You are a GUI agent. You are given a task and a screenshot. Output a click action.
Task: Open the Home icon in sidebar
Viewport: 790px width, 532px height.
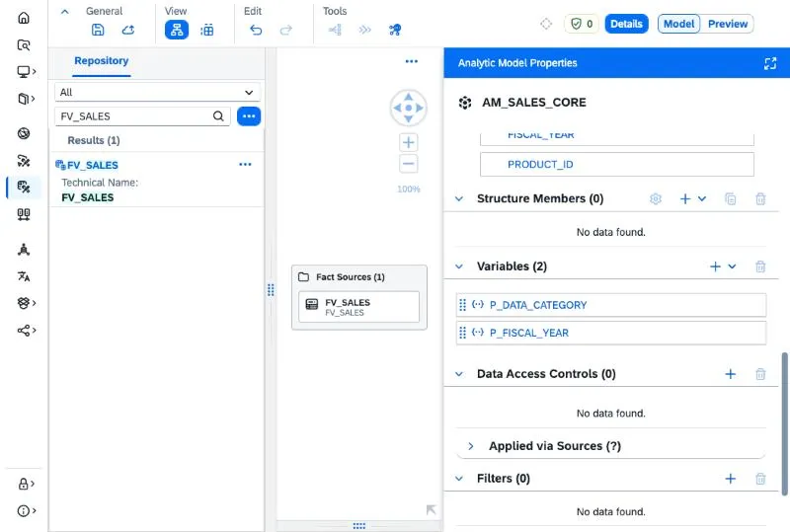tap(23, 18)
